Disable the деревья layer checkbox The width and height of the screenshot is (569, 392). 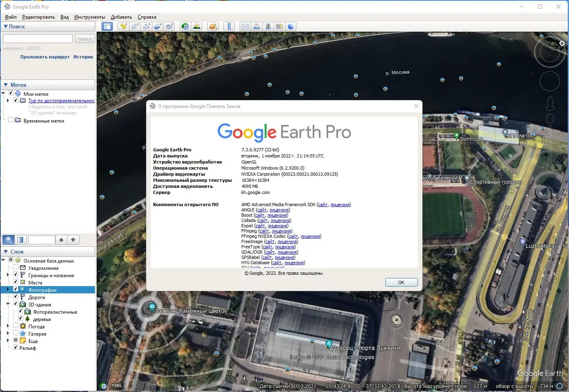tap(21, 319)
